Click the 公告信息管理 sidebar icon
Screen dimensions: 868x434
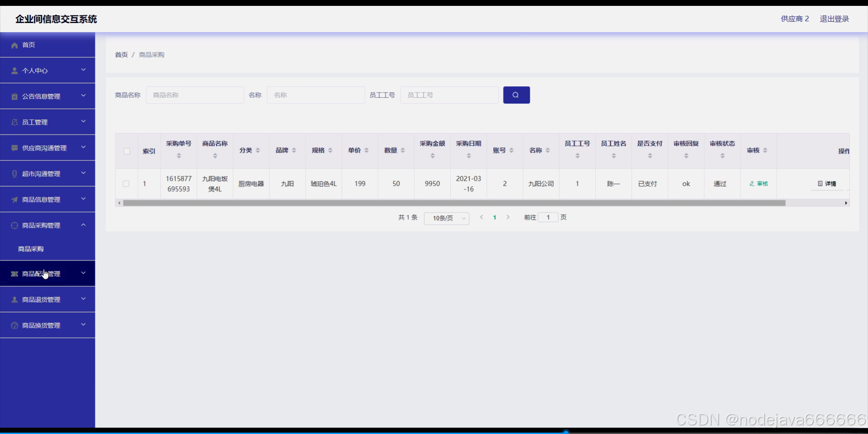pyautogui.click(x=14, y=97)
